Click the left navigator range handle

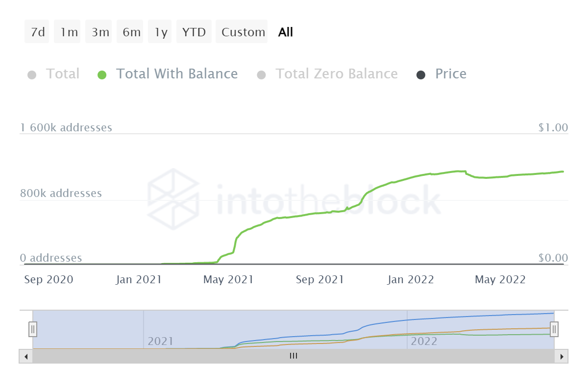33,329
